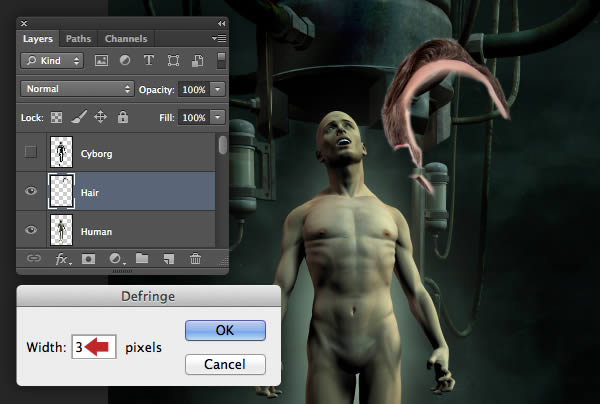Hide the Human layer eye icon
This screenshot has width=600, height=404.
click(x=31, y=230)
